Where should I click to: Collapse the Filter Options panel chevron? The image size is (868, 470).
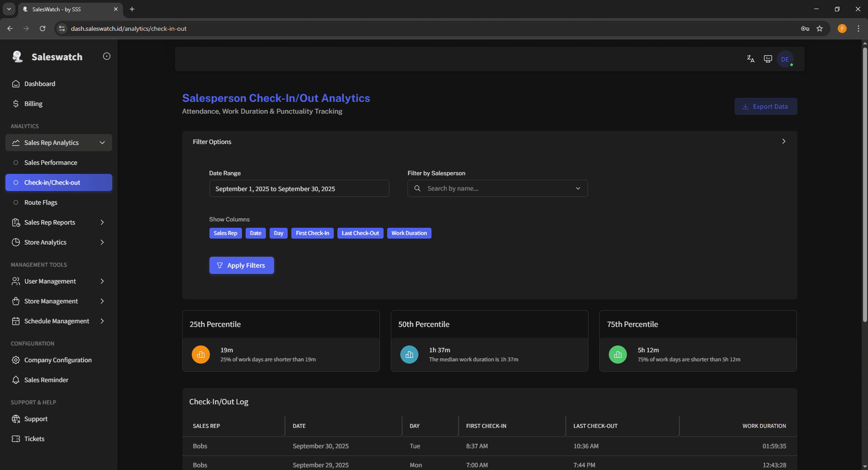(x=783, y=141)
